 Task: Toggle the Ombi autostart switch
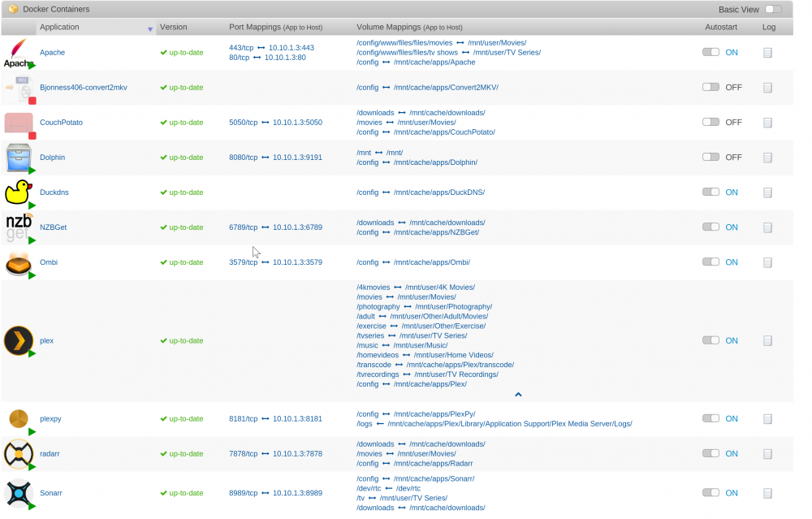(710, 262)
